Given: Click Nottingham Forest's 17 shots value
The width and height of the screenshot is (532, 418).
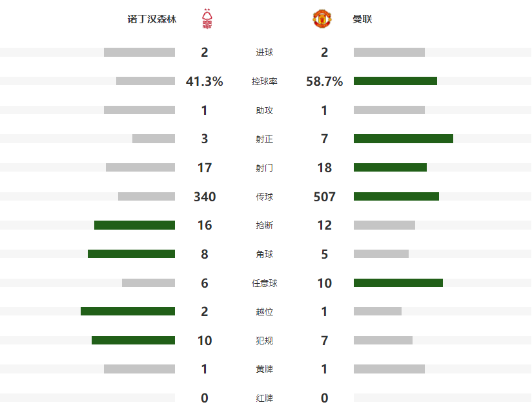Looking at the screenshot, I should click(x=205, y=168).
